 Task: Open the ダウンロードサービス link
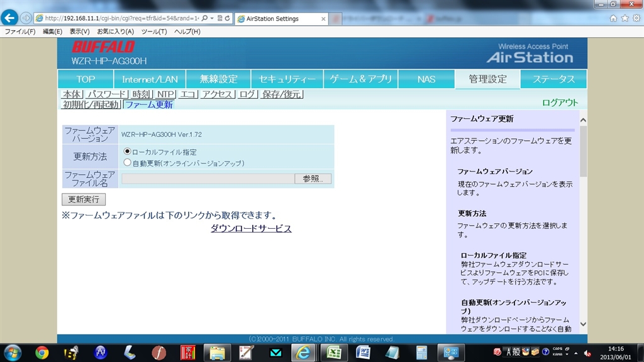(251, 229)
